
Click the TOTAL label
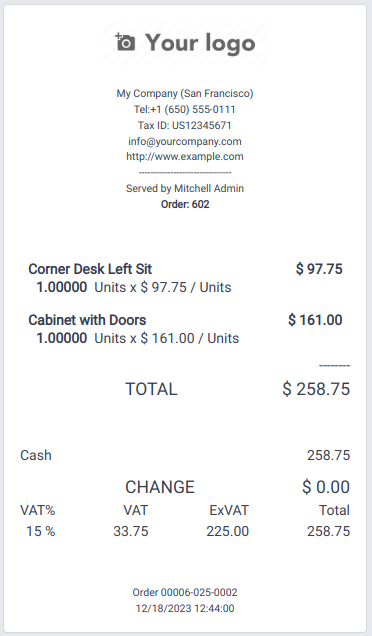pos(151,389)
